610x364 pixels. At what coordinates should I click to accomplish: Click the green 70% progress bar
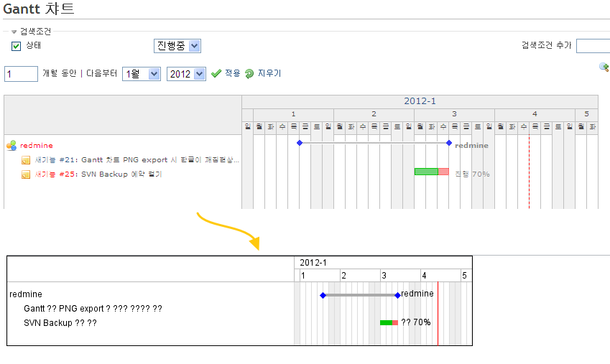point(426,172)
